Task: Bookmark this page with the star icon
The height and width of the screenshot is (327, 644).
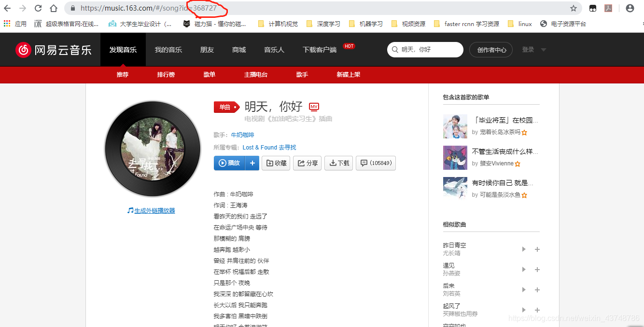Action: pos(574,8)
